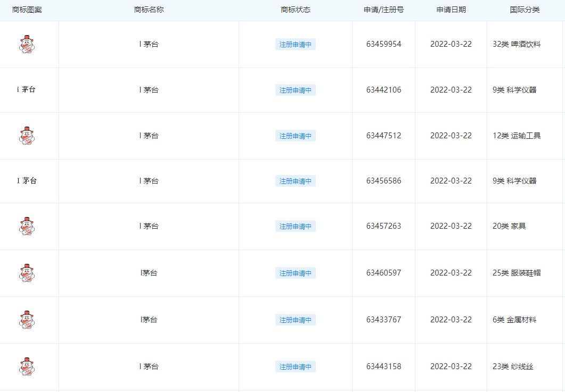
Task: Click application date in row 63459954
Action: (x=451, y=44)
